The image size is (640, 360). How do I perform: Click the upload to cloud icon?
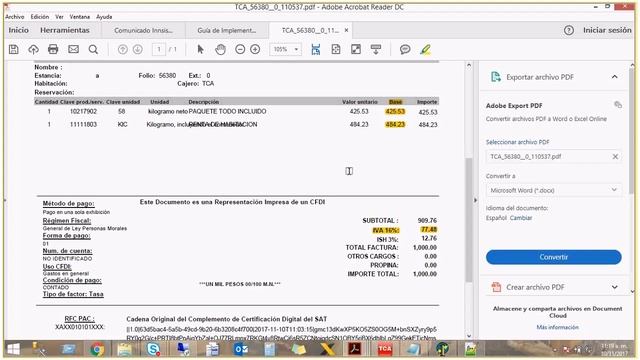pyautogui.click(x=33, y=49)
